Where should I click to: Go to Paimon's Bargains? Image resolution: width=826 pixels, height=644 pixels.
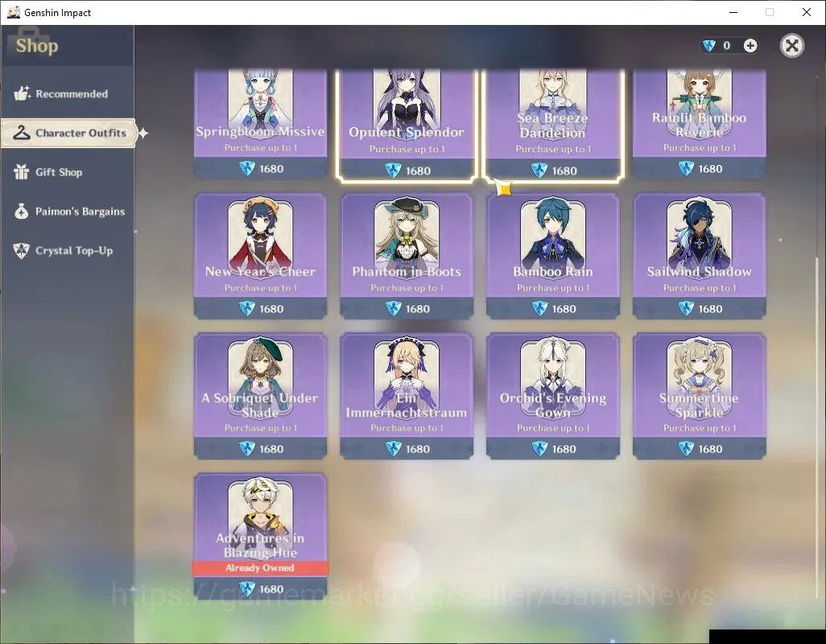pos(68,212)
